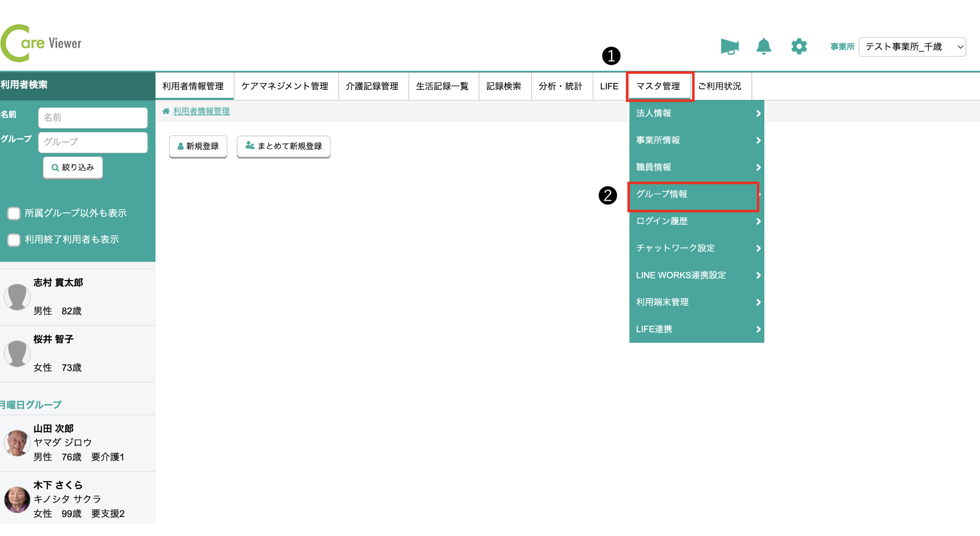980x536 pixels.
Task: Click the 新規登録 button
Action: tap(198, 147)
